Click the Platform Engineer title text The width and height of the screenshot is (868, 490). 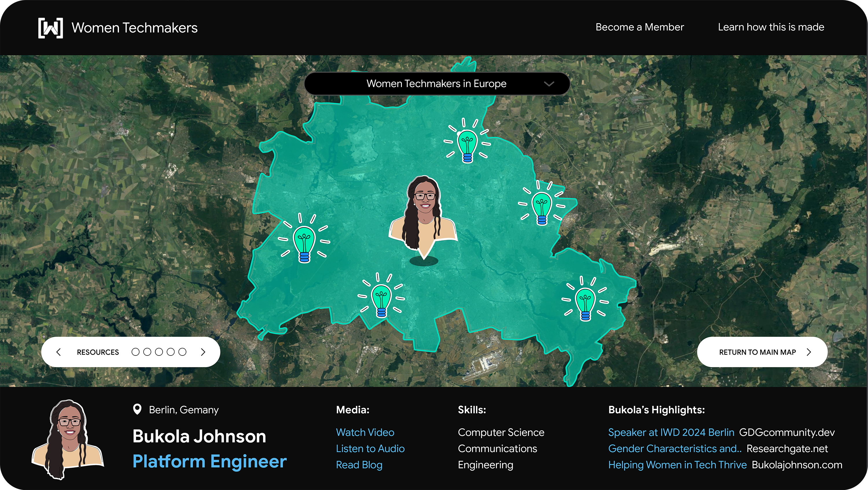tap(209, 462)
